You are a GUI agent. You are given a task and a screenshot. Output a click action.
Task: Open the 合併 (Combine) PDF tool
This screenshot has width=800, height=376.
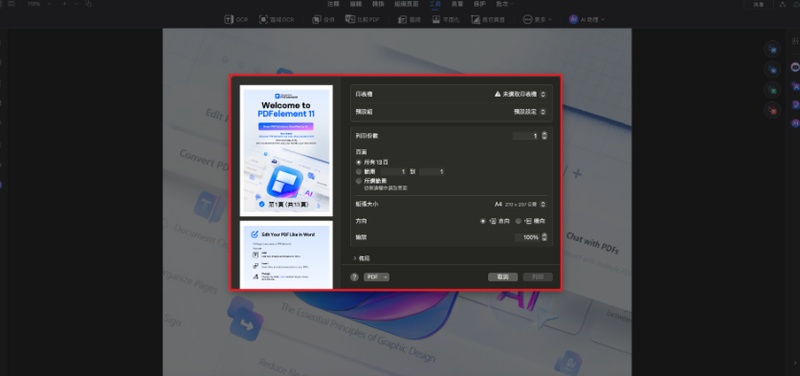(x=323, y=19)
